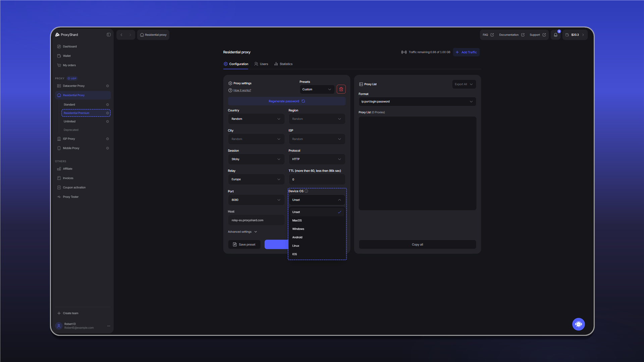
Task: Click the TTL input field
Action: 317,179
